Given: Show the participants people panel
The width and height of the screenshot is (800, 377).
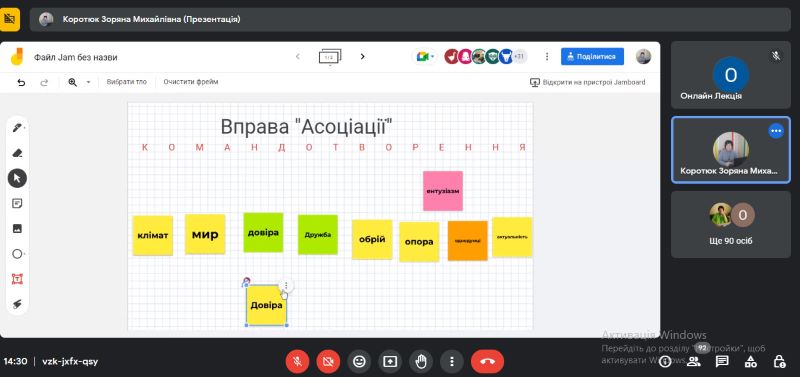Looking at the screenshot, I should coord(693,362).
